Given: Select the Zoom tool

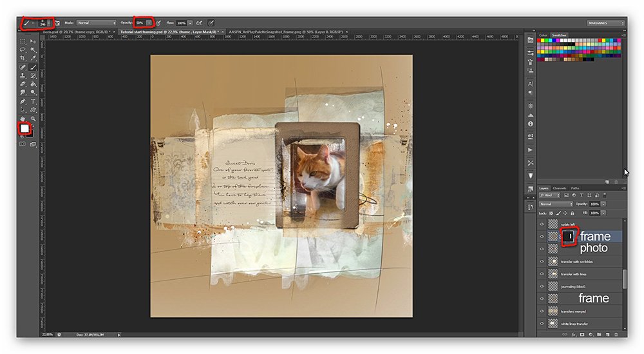Looking at the screenshot, I should tap(33, 119).
